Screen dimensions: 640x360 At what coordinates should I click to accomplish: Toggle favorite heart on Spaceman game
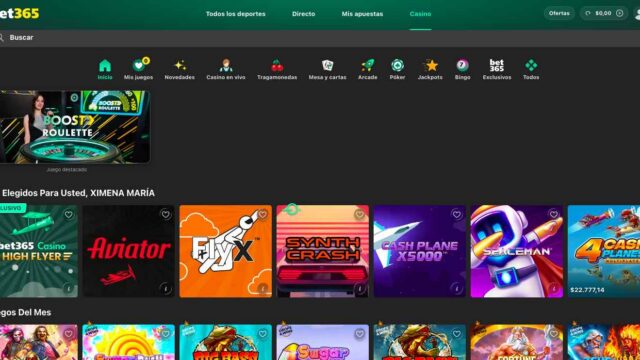pos(553,214)
